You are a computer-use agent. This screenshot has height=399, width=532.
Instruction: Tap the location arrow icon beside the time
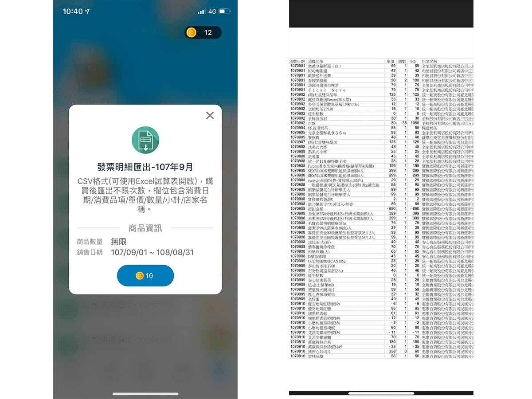click(x=87, y=11)
